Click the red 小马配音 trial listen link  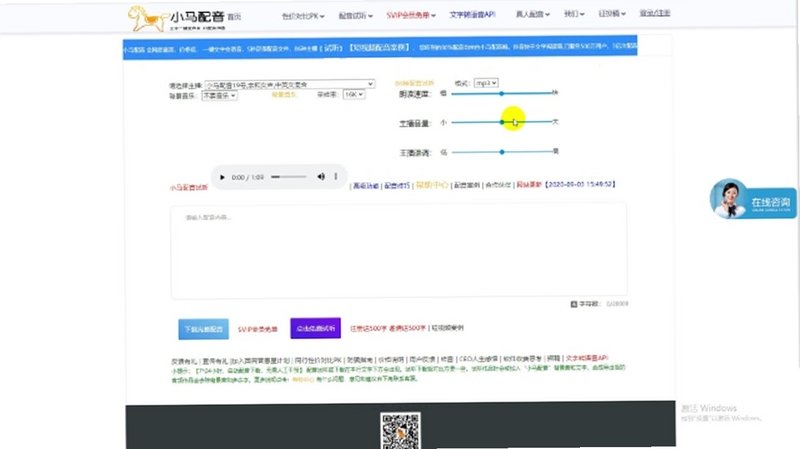tap(189, 187)
